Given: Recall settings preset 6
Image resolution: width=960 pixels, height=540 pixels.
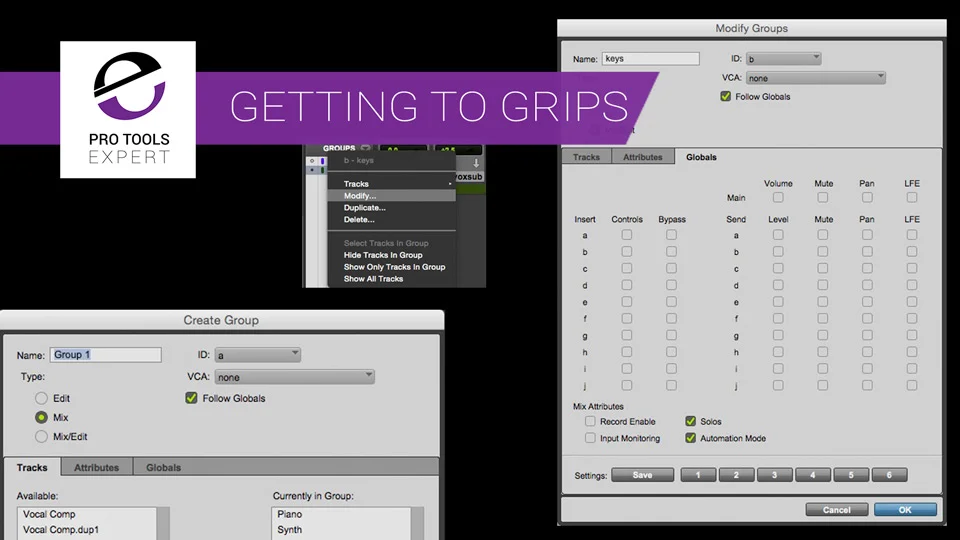Looking at the screenshot, I should [889, 474].
